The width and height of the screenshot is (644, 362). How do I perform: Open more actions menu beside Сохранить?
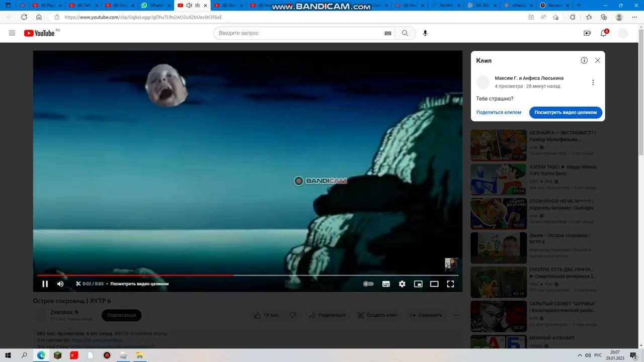456,315
